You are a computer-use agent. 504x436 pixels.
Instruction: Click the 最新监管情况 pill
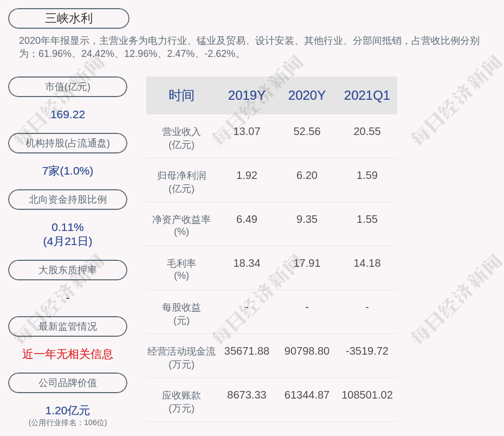coord(68,326)
